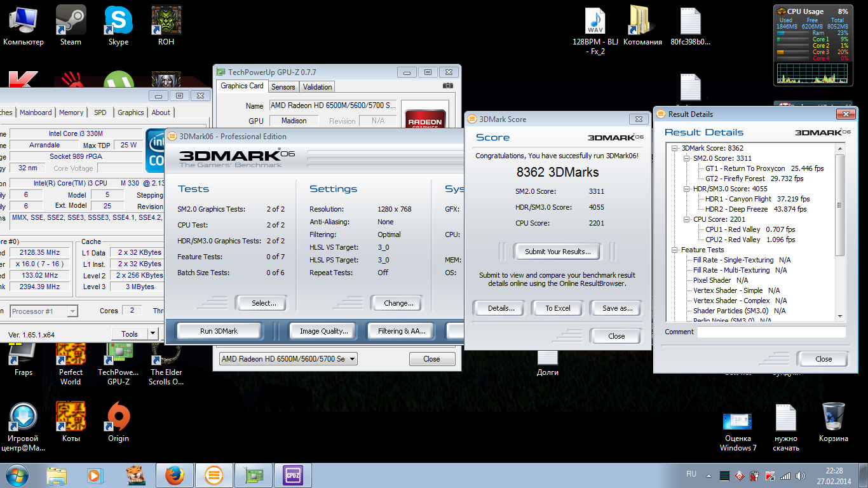Switch to CPU-Z About tab

[161, 112]
